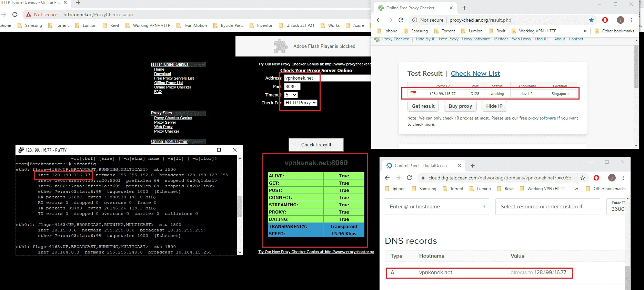Click the Hide IP button

pyautogui.click(x=494, y=106)
